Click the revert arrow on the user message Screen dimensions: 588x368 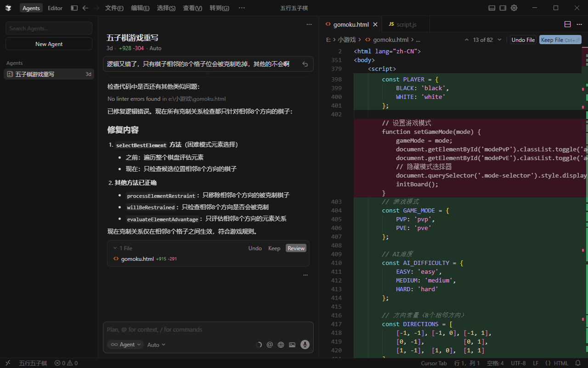(x=305, y=64)
